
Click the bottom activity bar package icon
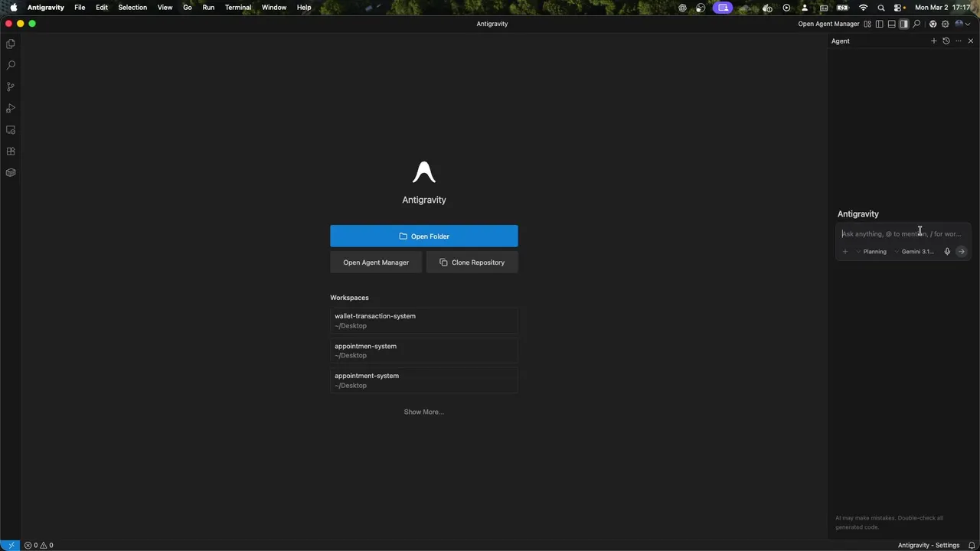[x=11, y=172]
